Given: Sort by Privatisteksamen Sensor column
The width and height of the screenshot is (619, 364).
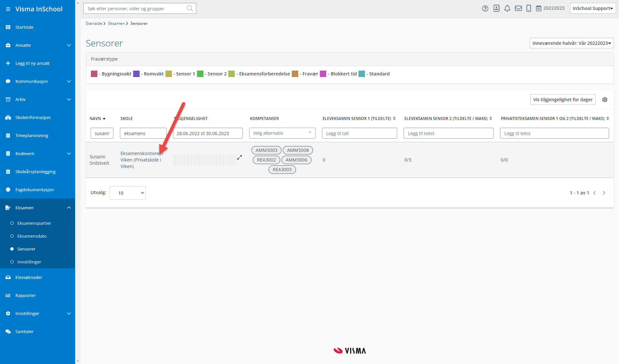Looking at the screenshot, I should 608,119.
